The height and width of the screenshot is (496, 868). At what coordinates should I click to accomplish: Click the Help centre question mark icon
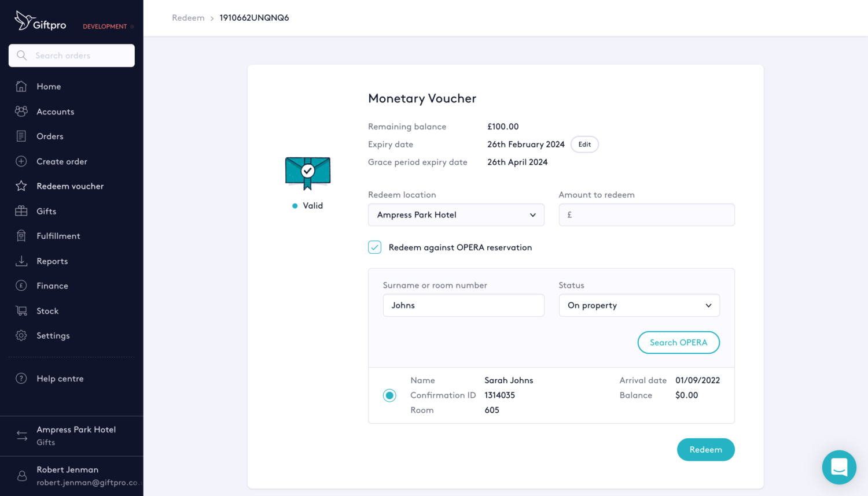(21, 379)
